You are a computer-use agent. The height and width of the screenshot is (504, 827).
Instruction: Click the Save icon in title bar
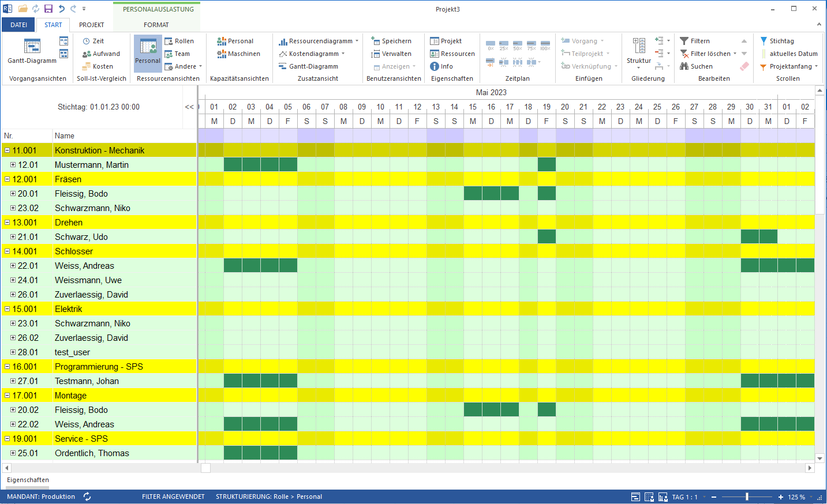tap(48, 9)
